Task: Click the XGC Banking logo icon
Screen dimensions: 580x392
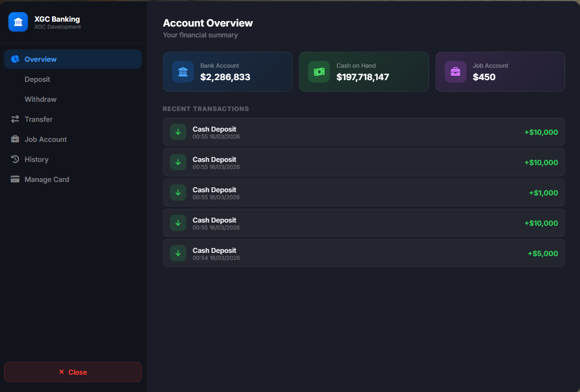Action: pyautogui.click(x=18, y=22)
